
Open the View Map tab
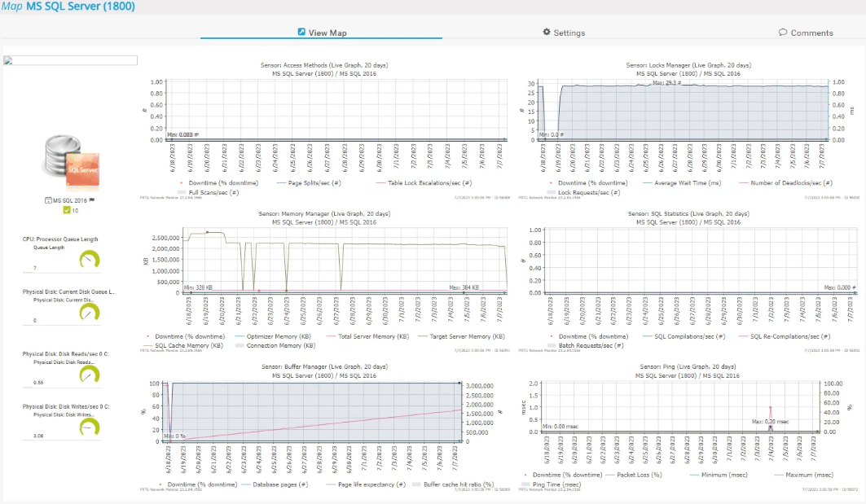pyautogui.click(x=322, y=32)
